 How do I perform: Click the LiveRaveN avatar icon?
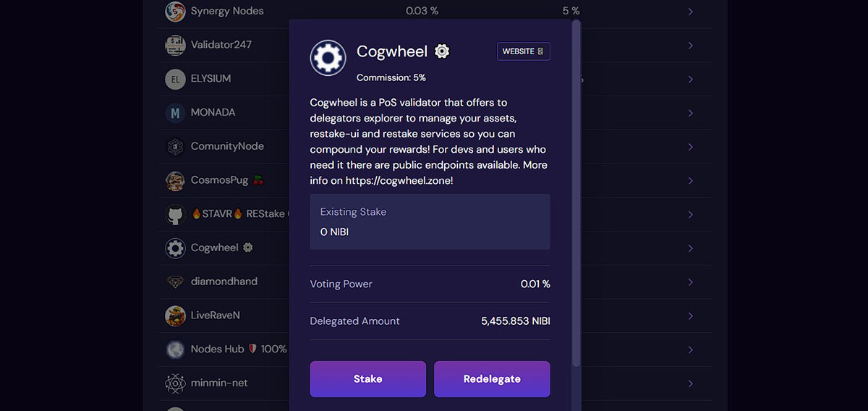pyautogui.click(x=175, y=315)
